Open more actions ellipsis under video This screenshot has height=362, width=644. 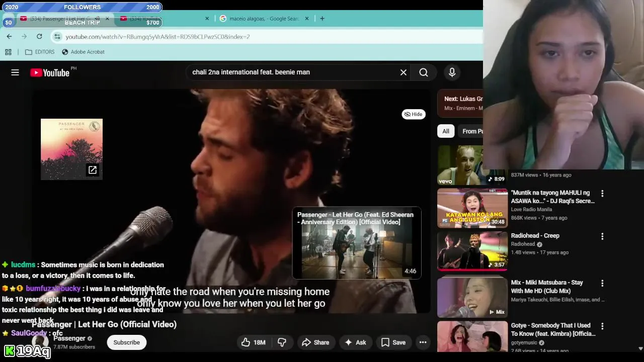click(x=423, y=342)
